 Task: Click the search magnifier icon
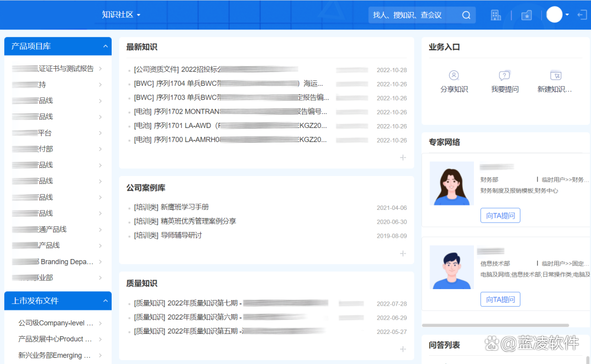click(x=466, y=15)
